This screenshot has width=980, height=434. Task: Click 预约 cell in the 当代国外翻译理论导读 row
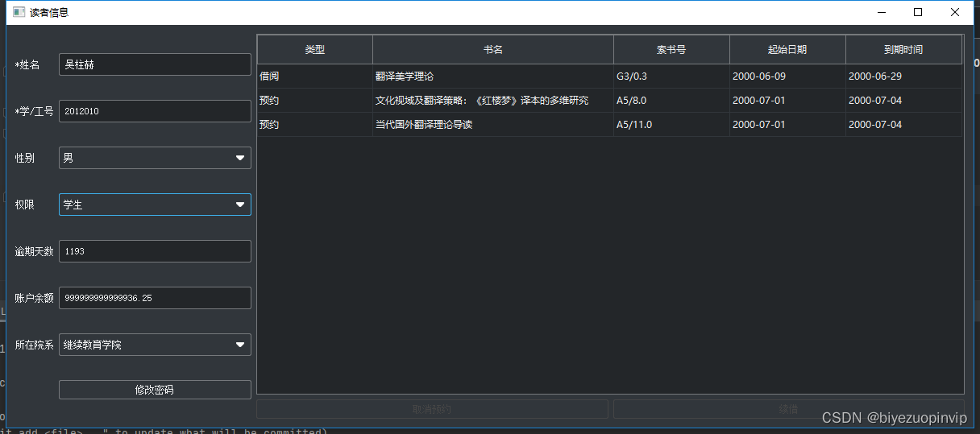pyautogui.click(x=315, y=125)
